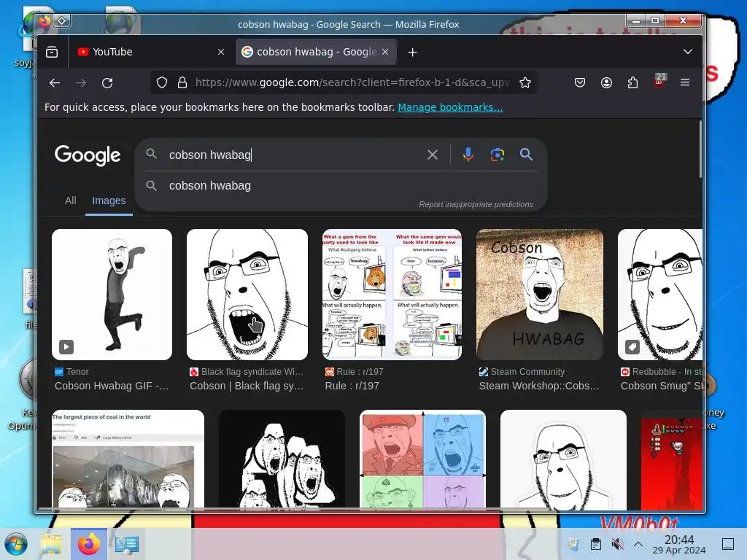
Task: Open File Explorer from the taskbar
Action: (x=51, y=544)
